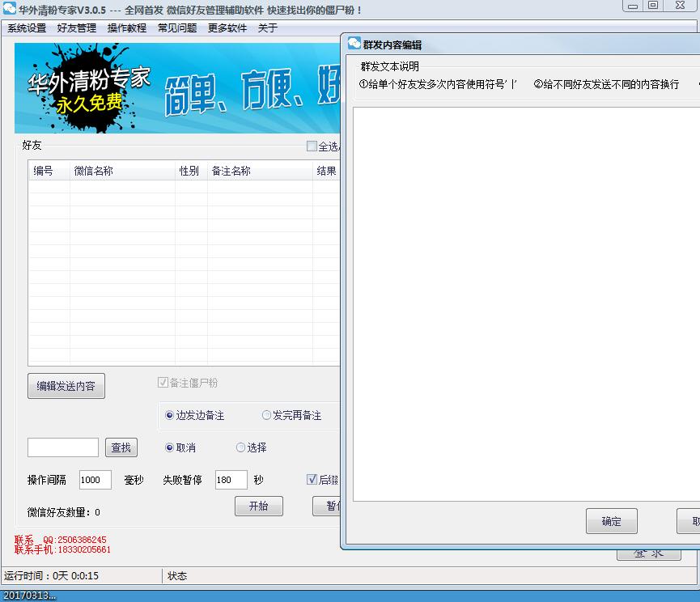Toggle the 备注僵尸粉 checkbox

coord(163,381)
